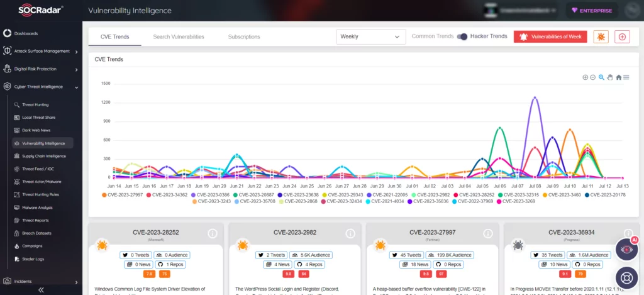
Task: Click the 1.6M Audience badge
Action: 589,255
